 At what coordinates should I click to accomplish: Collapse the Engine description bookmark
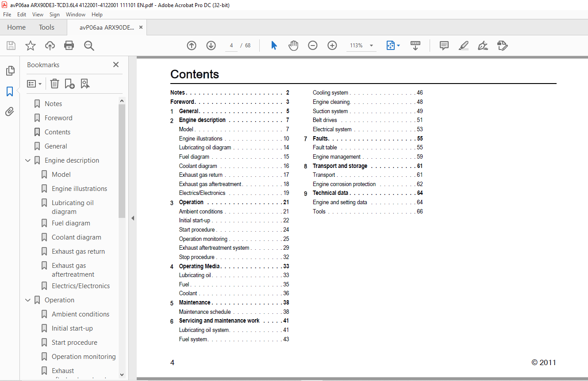28,160
